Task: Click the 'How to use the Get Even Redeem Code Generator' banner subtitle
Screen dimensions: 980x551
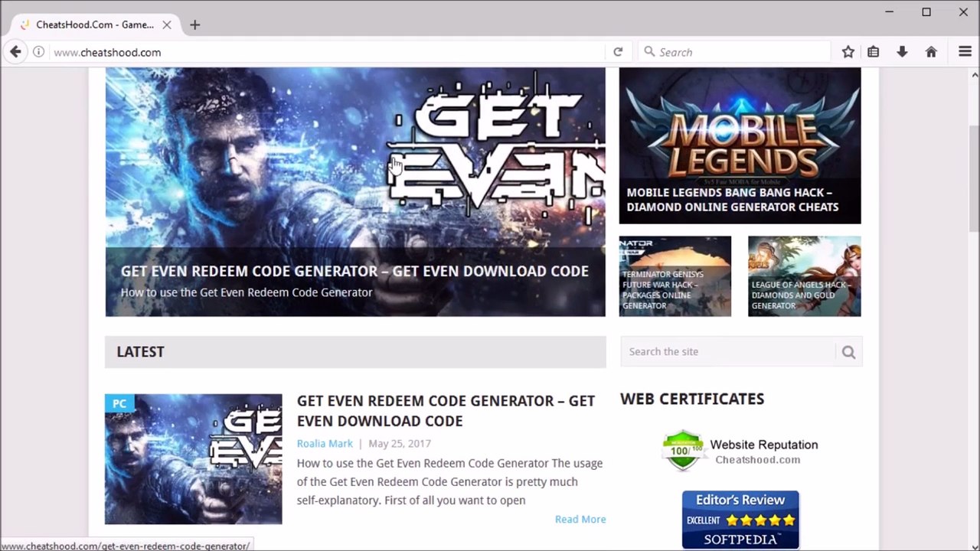Action: coord(247,292)
